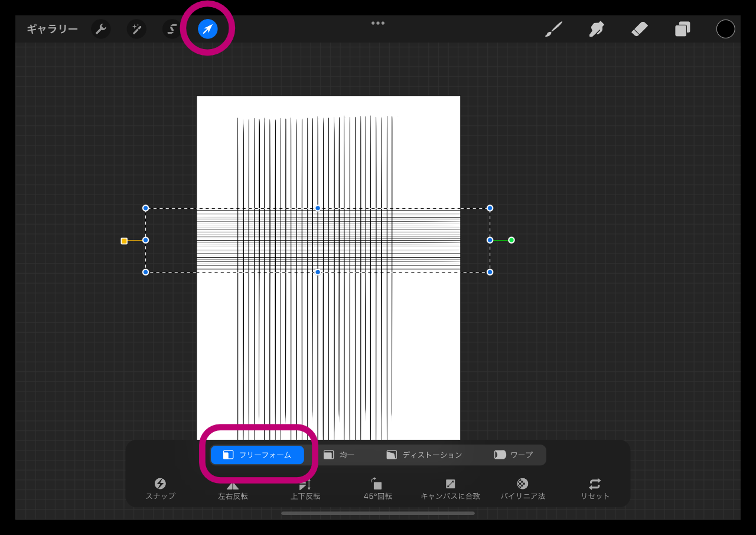Choose フリーフォーム transform mode
The height and width of the screenshot is (535, 756).
click(x=258, y=455)
